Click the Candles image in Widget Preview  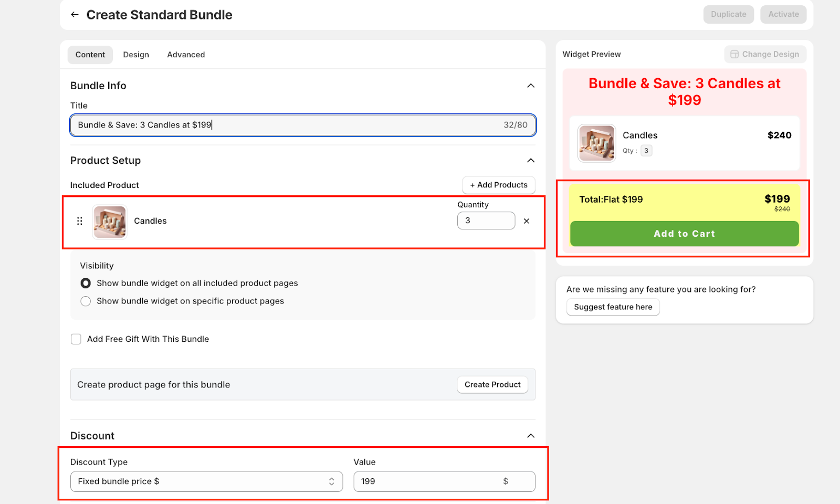(596, 143)
